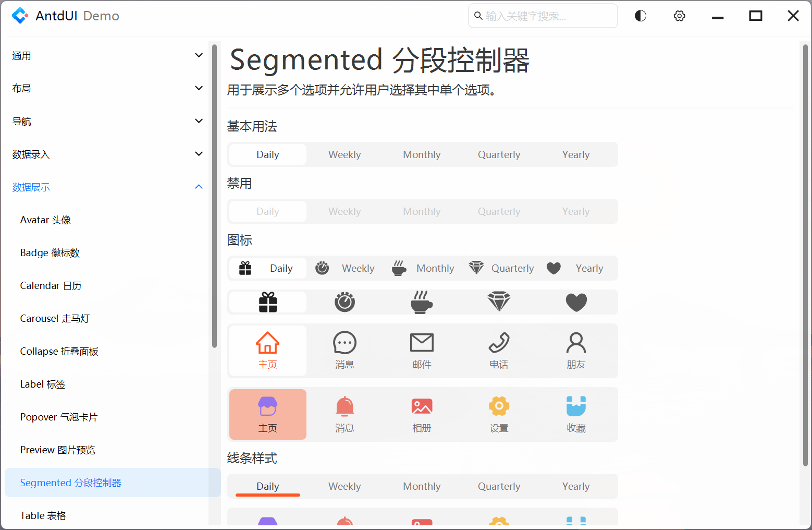The image size is (812, 530).
Task: Click the coffee cup icon in the icon-only row
Action: click(422, 302)
